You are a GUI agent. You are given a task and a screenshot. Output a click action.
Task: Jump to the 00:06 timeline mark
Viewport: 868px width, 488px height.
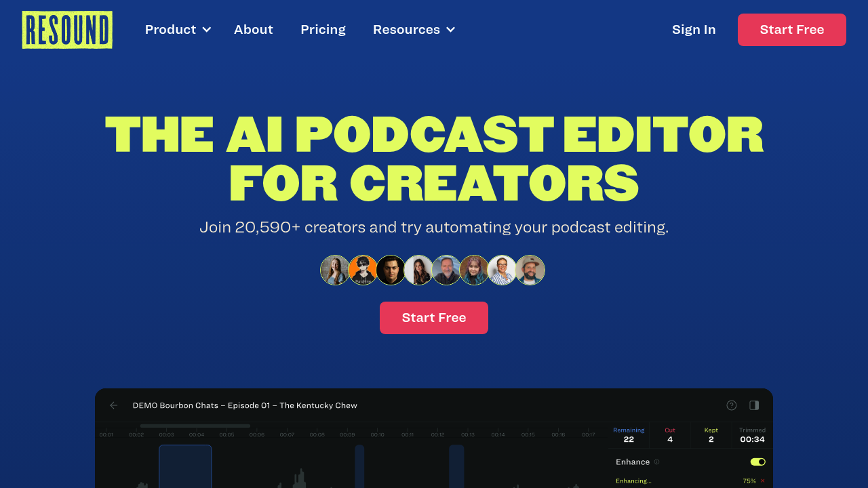pos(257,434)
